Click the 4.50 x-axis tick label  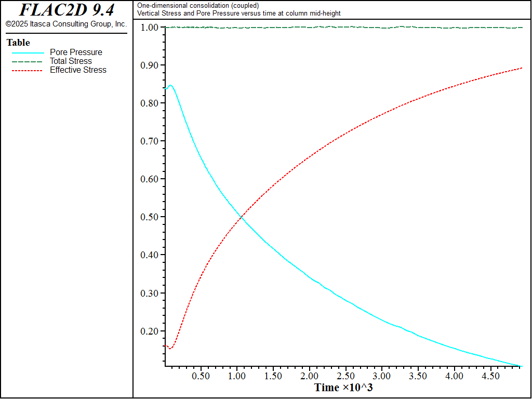(x=491, y=376)
